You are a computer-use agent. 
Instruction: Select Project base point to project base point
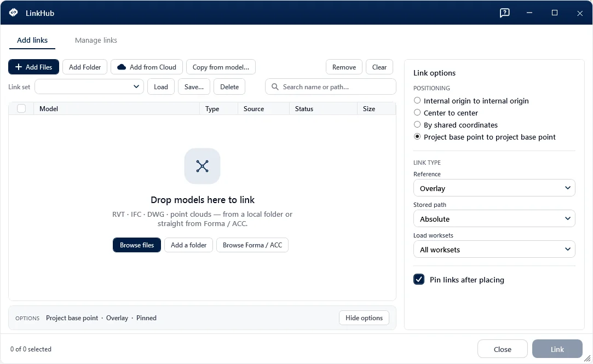[x=485, y=137]
